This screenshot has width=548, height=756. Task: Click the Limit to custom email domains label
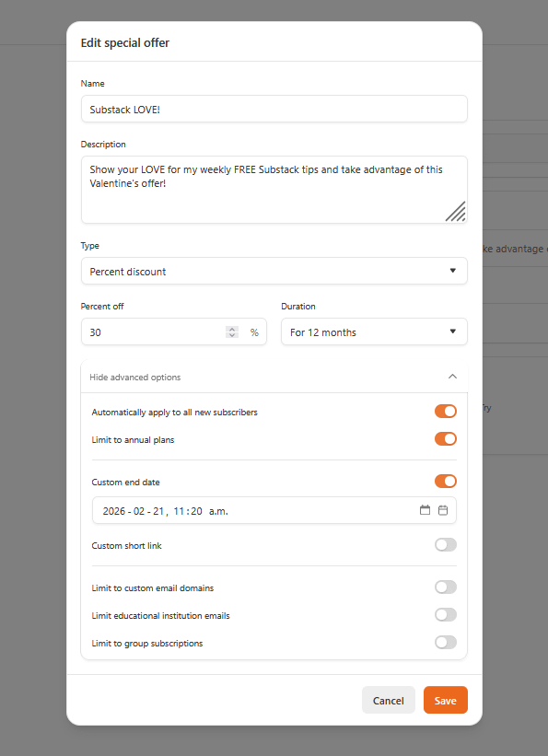pyautogui.click(x=153, y=588)
